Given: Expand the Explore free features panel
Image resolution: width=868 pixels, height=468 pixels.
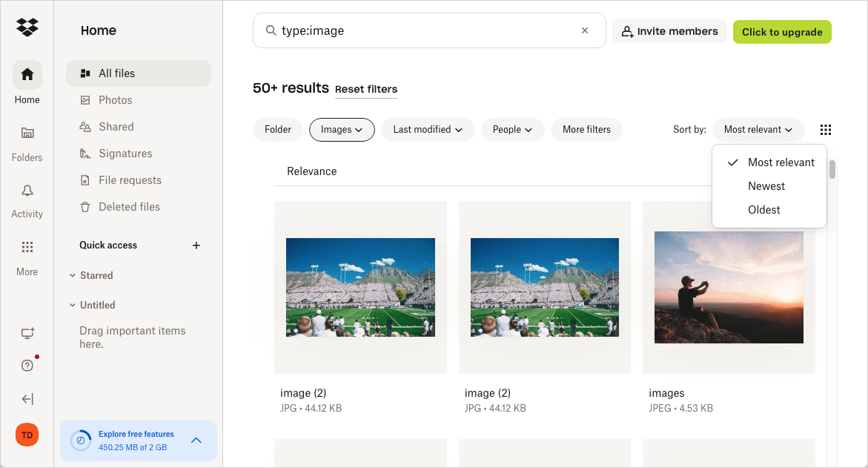Looking at the screenshot, I should 196,441.
